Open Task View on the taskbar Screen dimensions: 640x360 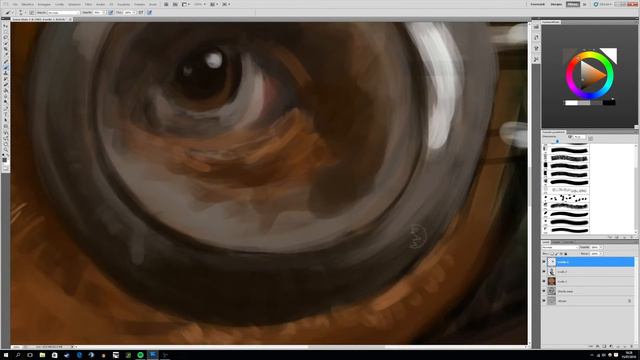[x=30, y=355]
